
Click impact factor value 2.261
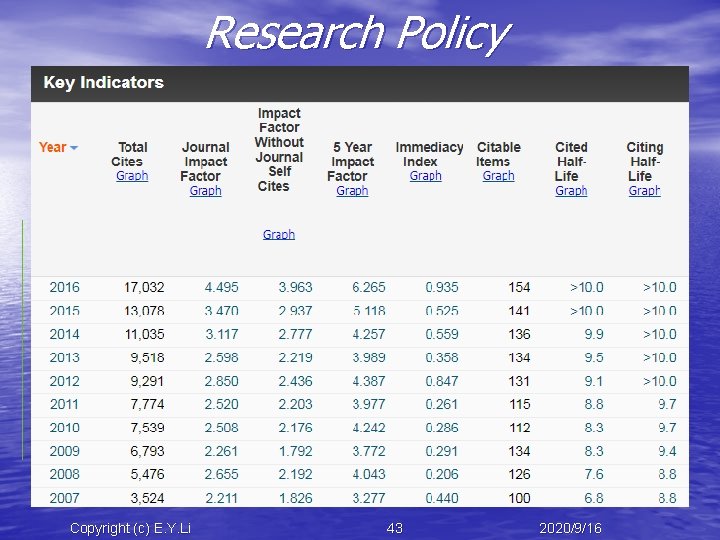pos(221,451)
